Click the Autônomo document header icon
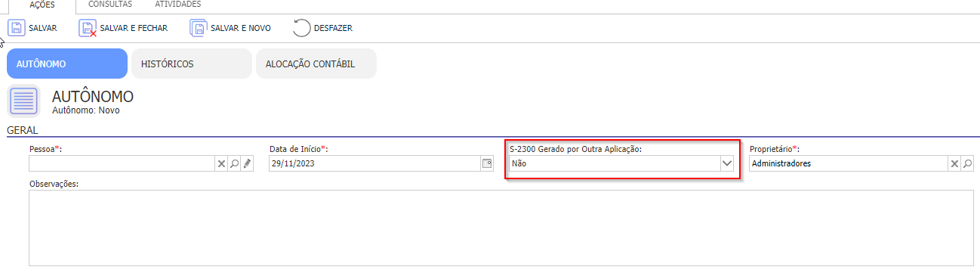Image resolution: width=980 pixels, height=273 pixels. pyautogui.click(x=23, y=101)
